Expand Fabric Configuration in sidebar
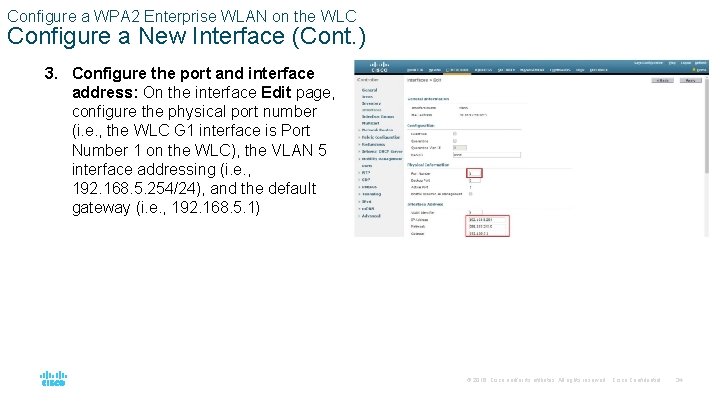 pyautogui.click(x=380, y=137)
